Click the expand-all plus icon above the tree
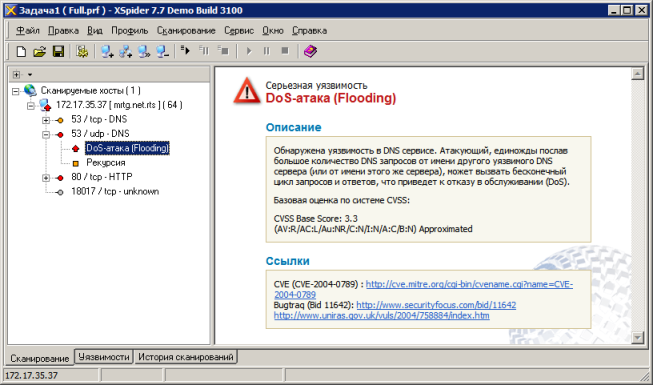The width and height of the screenshot is (653, 385). 16,75
